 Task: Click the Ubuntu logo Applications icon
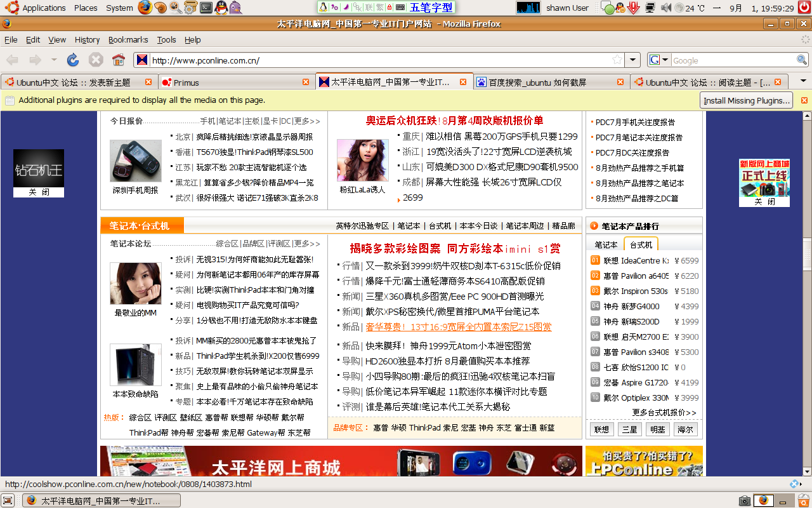(x=10, y=8)
